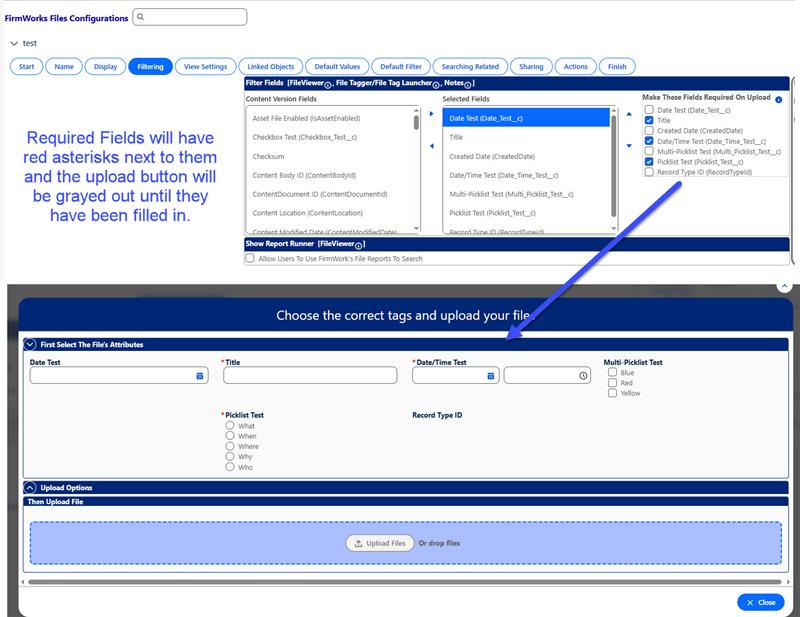Open the calendar picker for Date Test
This screenshot has width=800, height=617.
click(200, 375)
